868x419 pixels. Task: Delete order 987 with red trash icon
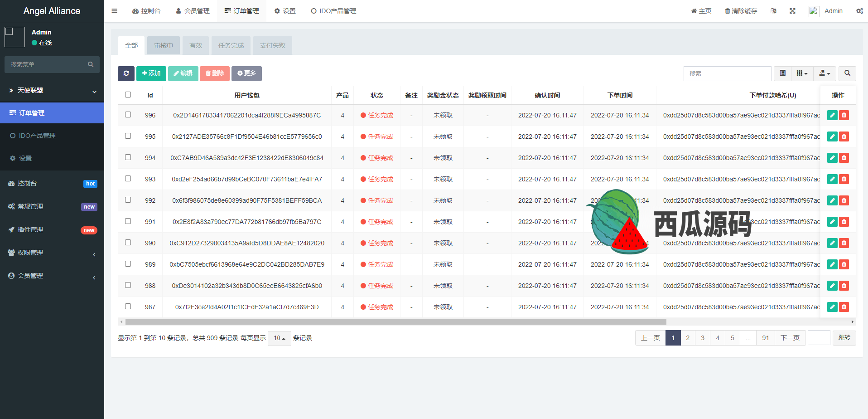click(844, 307)
